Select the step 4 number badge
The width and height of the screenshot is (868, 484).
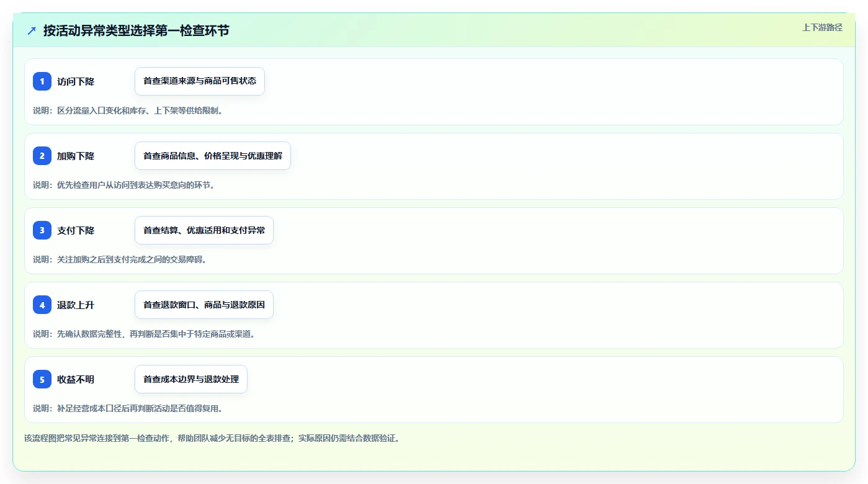(42, 305)
